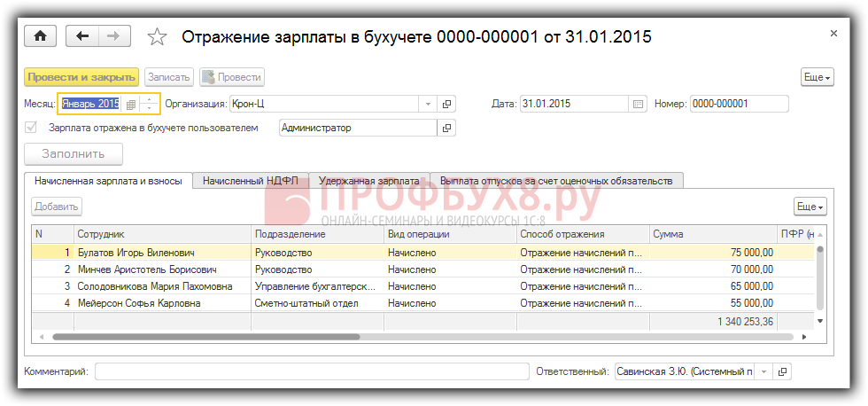The image size is (868, 406).
Task: Click the Заполнить button
Action: click(74, 154)
